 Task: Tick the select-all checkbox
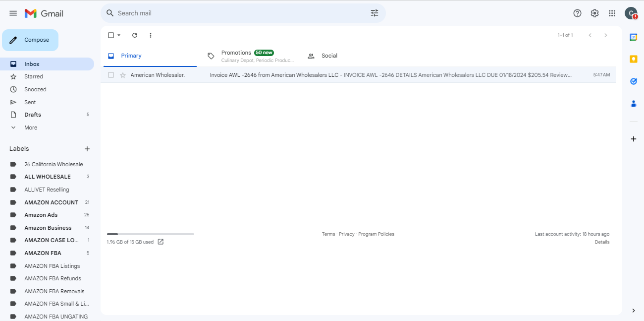(111, 35)
